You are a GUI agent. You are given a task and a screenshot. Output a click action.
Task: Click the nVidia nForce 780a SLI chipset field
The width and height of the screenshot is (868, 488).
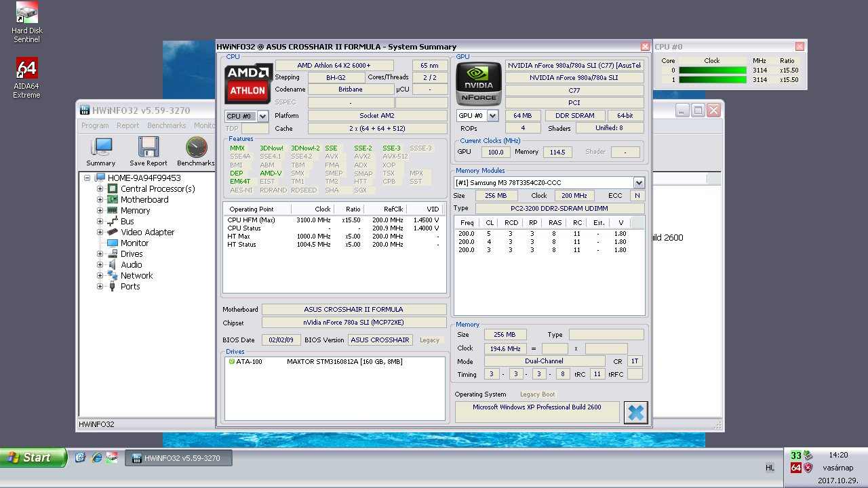353,323
